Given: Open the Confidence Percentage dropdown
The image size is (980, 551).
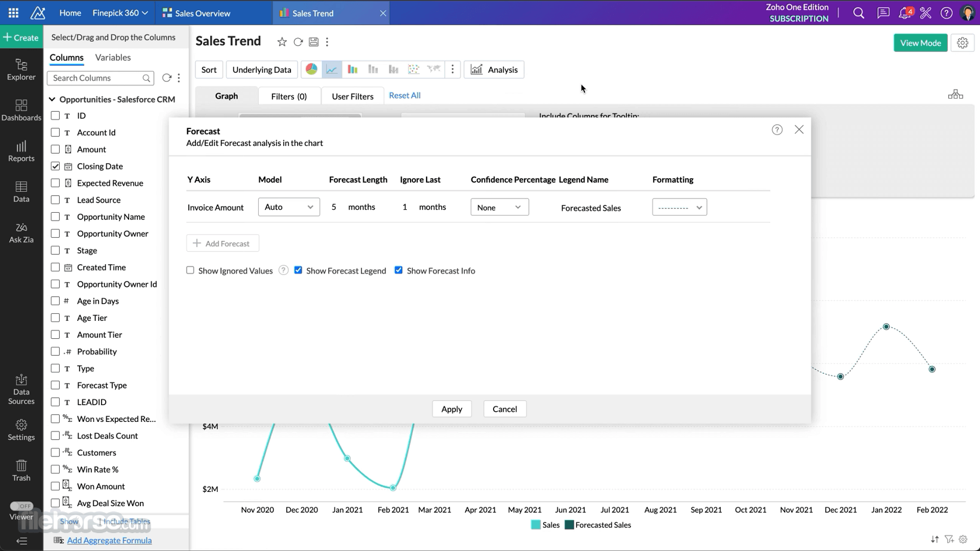Looking at the screenshot, I should (x=500, y=207).
